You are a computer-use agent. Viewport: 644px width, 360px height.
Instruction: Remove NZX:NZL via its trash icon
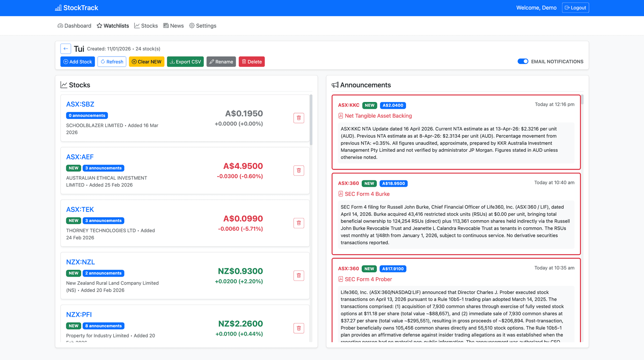(299, 276)
